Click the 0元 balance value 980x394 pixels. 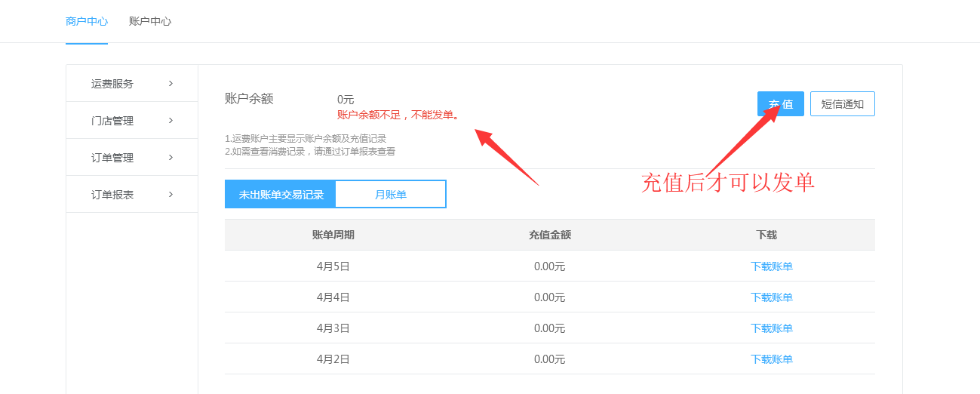(346, 100)
